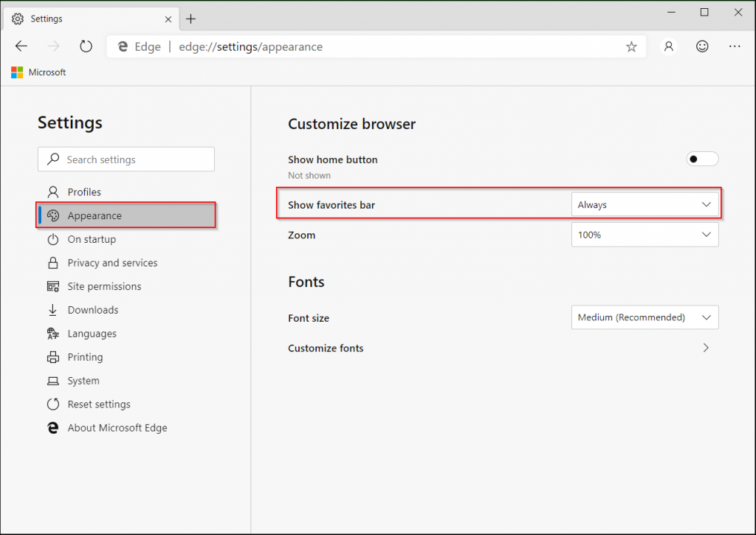Open the Zoom level dropdown
The image size is (756, 535).
(645, 235)
